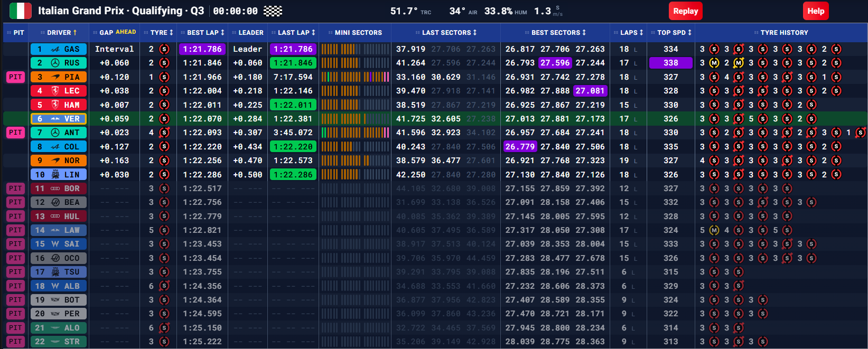
Task: Click current tyre icon in ALB TYRE cell
Action: pyautogui.click(x=164, y=286)
